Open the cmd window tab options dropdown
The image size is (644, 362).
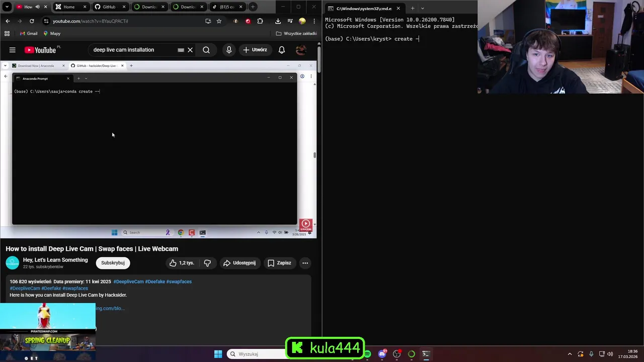422,8
